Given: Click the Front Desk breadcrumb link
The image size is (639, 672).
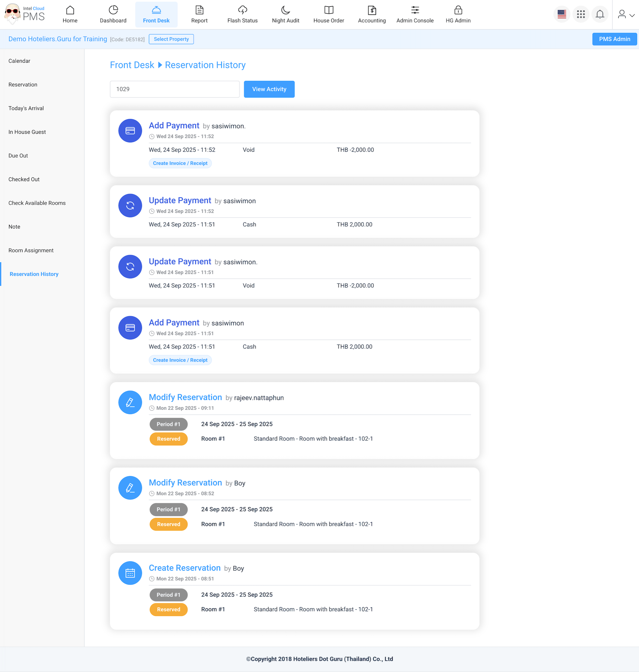Looking at the screenshot, I should tap(132, 65).
